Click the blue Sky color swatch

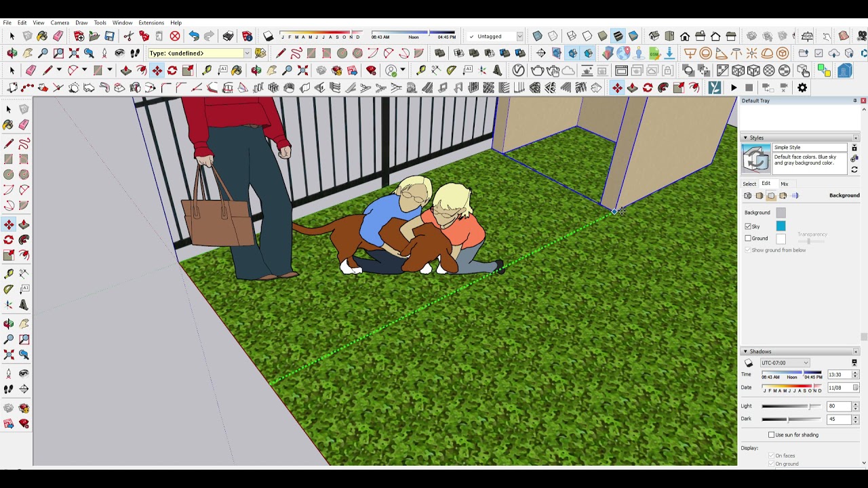[x=781, y=226]
